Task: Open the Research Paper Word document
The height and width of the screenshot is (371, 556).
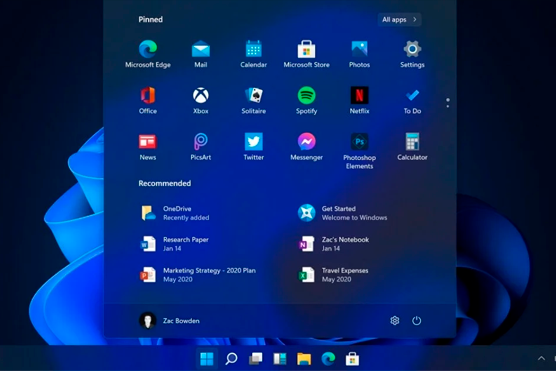Action: [x=175, y=244]
